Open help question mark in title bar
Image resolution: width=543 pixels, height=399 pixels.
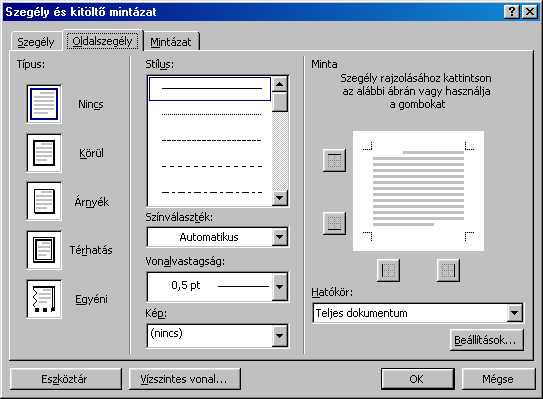click(511, 12)
